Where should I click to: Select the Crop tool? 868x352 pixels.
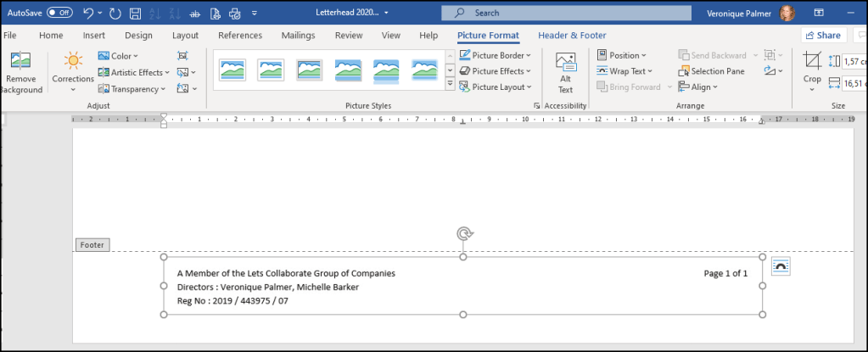tap(812, 68)
